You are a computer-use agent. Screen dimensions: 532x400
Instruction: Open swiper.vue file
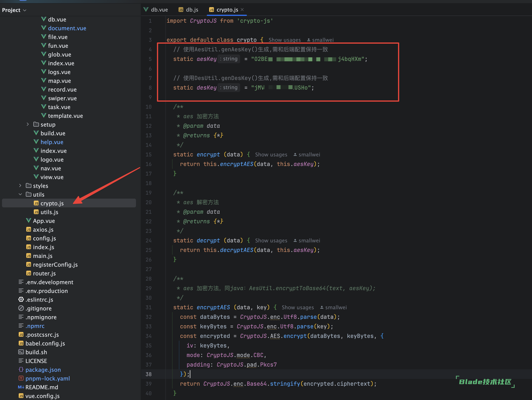(x=62, y=98)
